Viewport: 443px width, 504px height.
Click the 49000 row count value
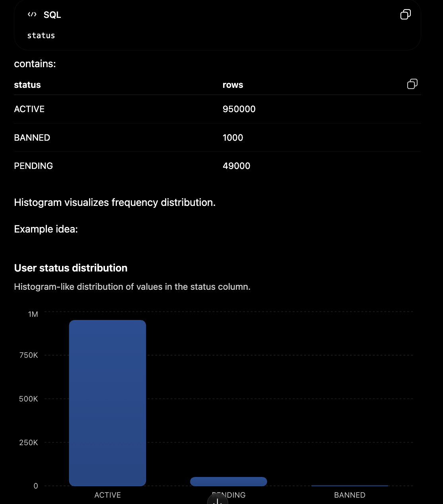pos(236,166)
